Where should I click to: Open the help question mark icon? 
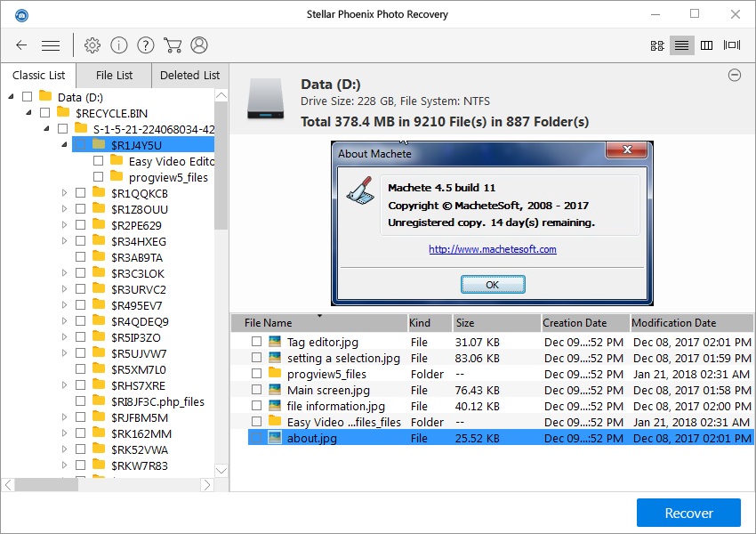(145, 44)
